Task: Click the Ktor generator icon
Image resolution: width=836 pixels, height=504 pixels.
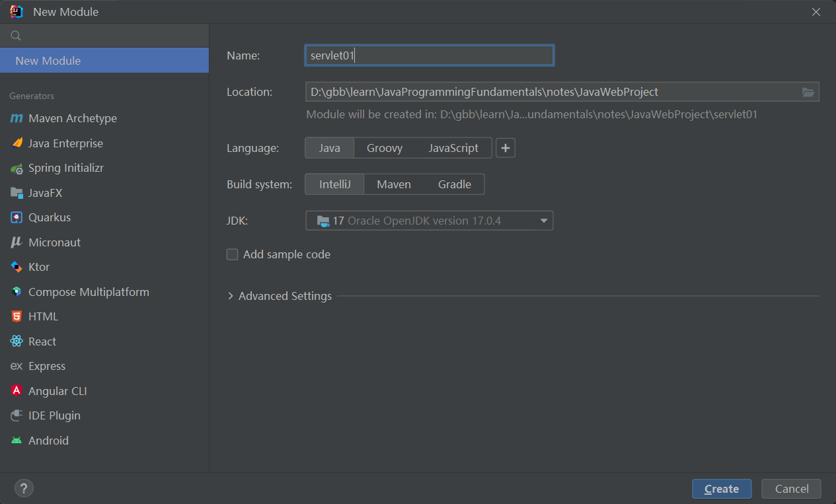Action: [x=17, y=267]
